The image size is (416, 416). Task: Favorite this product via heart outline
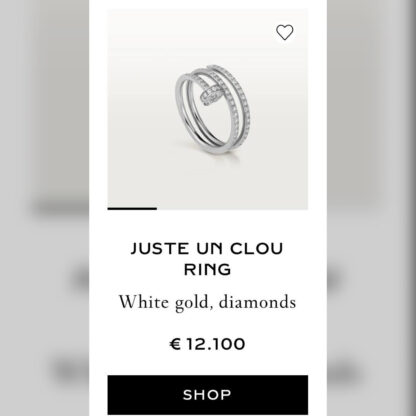point(285,32)
